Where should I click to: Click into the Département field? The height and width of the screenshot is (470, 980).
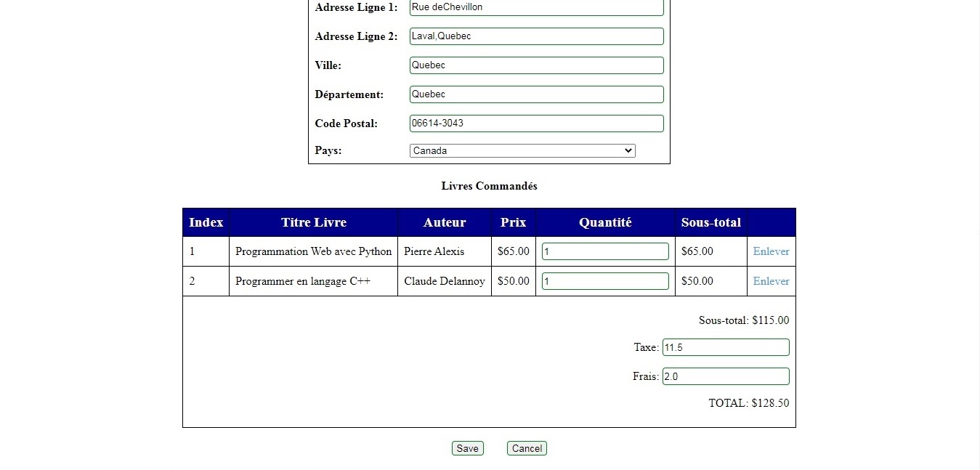pos(536,94)
